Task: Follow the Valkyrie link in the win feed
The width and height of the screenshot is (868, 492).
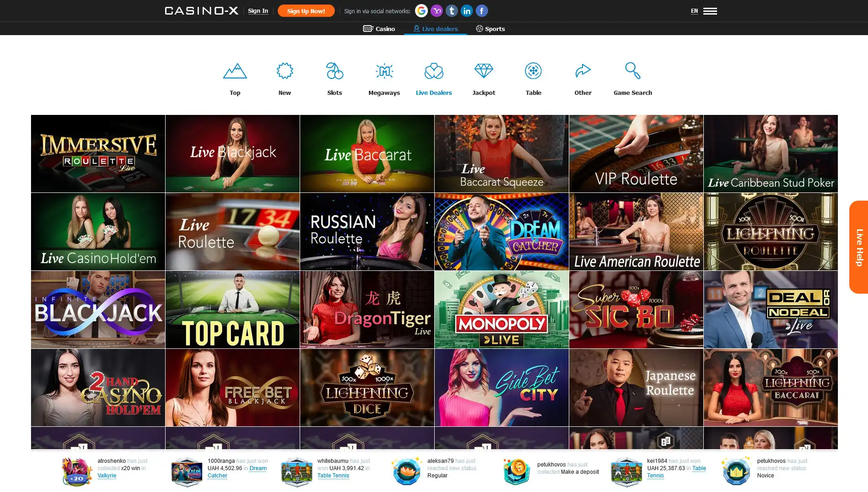Action: point(107,476)
